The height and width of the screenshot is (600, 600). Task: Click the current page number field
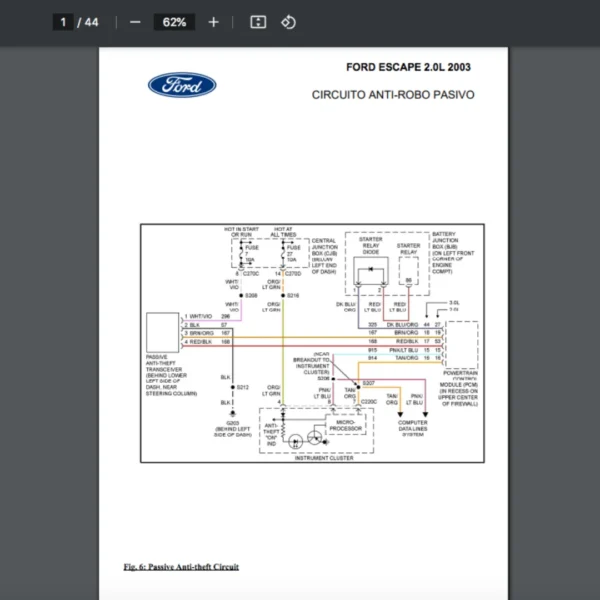(63, 22)
